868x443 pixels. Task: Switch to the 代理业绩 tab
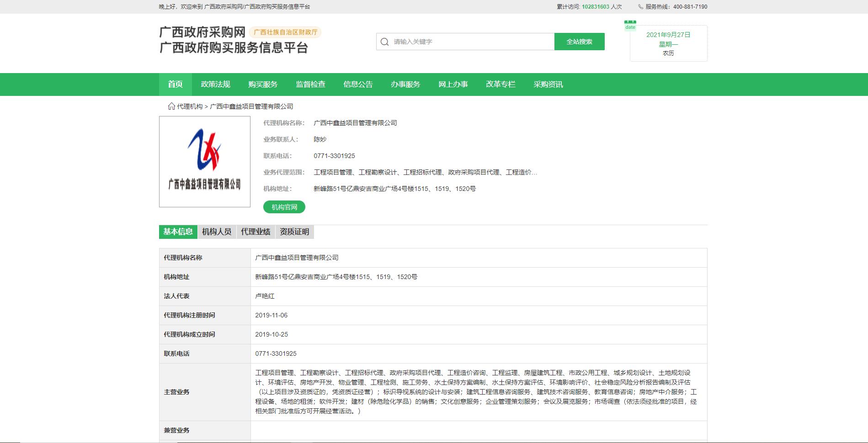point(256,232)
